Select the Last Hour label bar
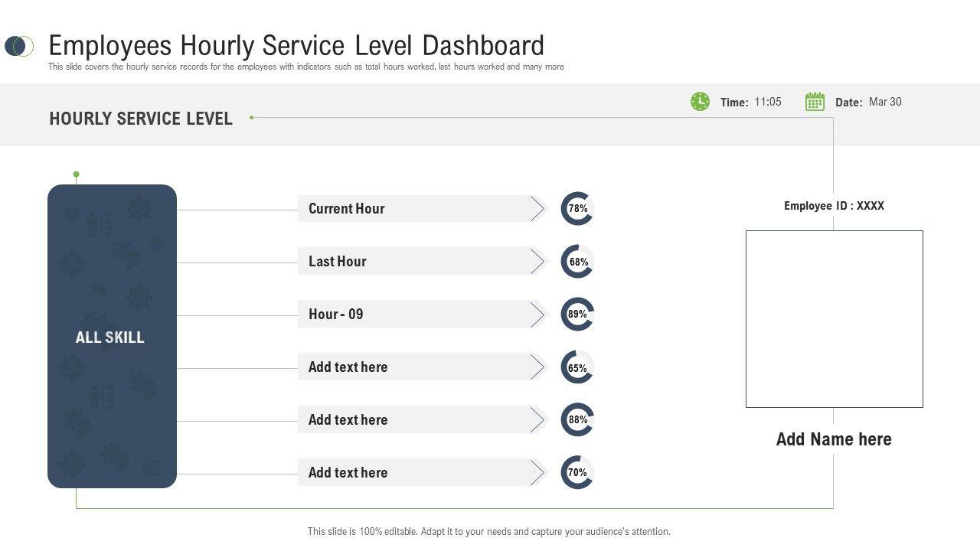Viewport: 980px width, 551px height. tap(413, 262)
